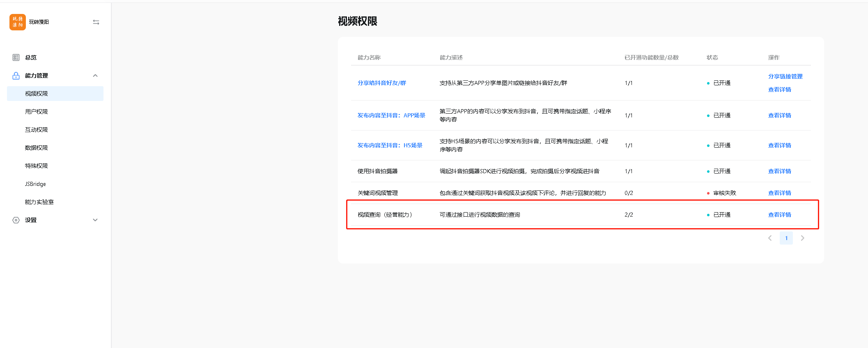This screenshot has height=348, width=868.
Task: Select 互动权限 sidebar item
Action: (x=37, y=130)
